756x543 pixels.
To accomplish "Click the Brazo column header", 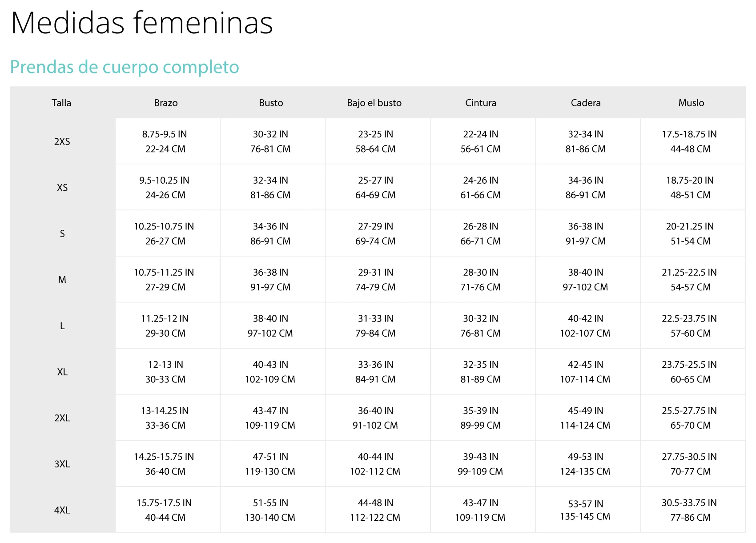I will click(x=166, y=103).
